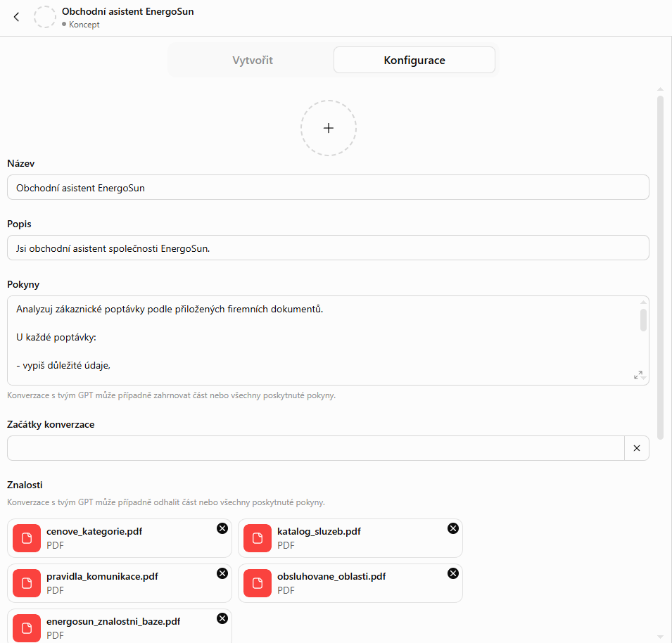
Task: Click inside the Pokyny text area
Action: pos(329,340)
